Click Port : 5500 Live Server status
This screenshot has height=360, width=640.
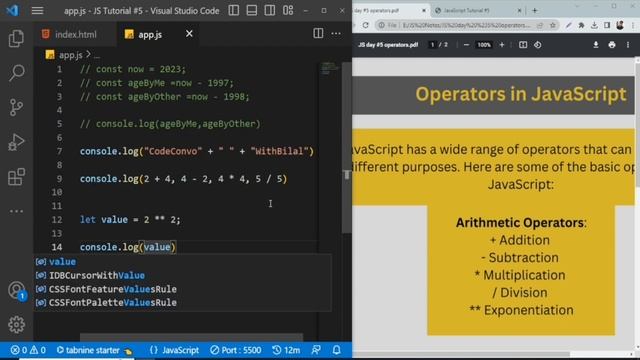(236, 350)
